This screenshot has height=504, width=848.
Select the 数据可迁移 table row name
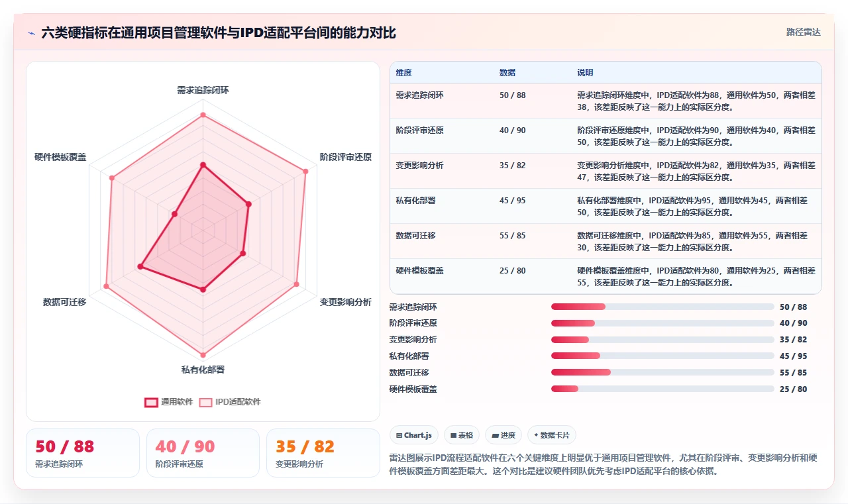pos(415,236)
